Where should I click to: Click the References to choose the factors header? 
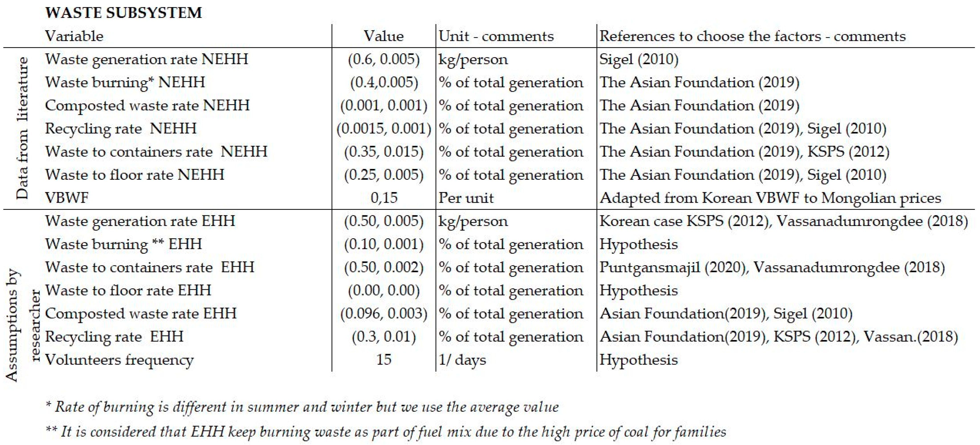coord(752,36)
